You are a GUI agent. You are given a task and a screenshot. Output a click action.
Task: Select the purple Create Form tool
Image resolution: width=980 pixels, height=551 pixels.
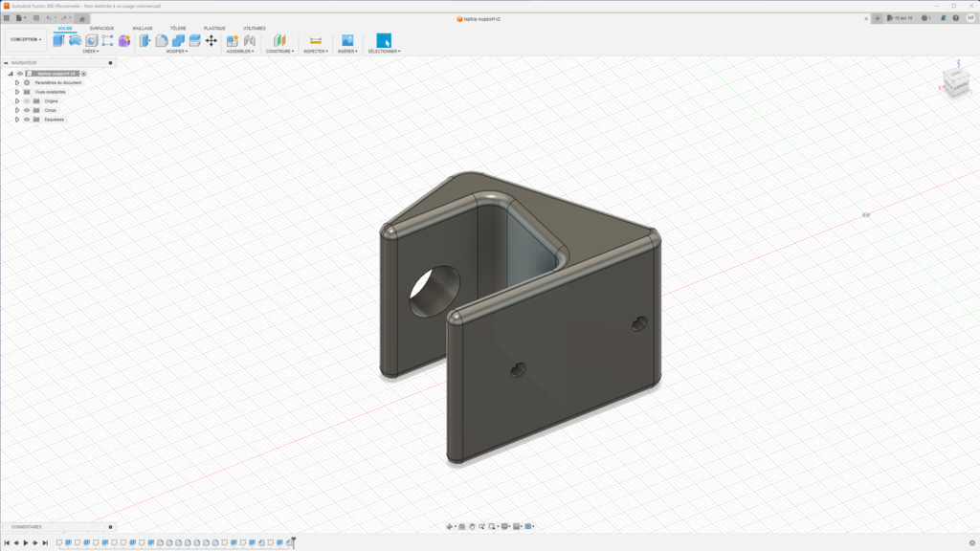click(x=124, y=40)
